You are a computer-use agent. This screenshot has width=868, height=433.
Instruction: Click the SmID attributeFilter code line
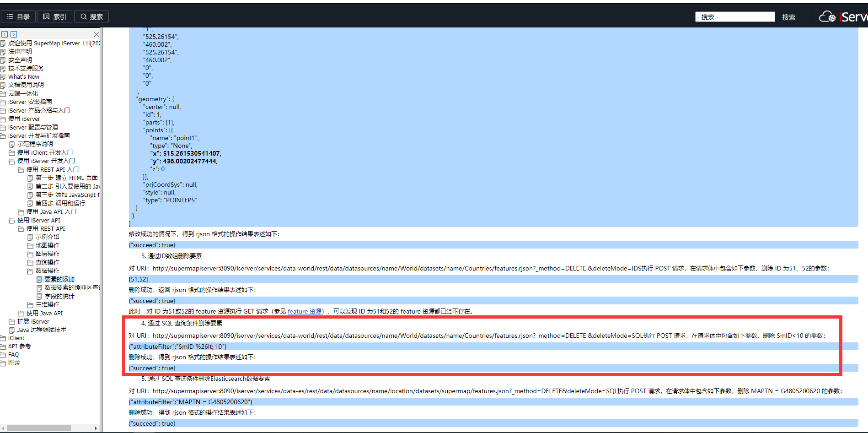coord(493,346)
